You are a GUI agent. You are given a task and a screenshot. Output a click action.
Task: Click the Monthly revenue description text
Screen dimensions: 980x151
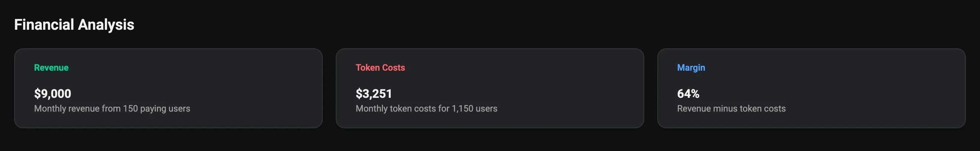pos(112,109)
